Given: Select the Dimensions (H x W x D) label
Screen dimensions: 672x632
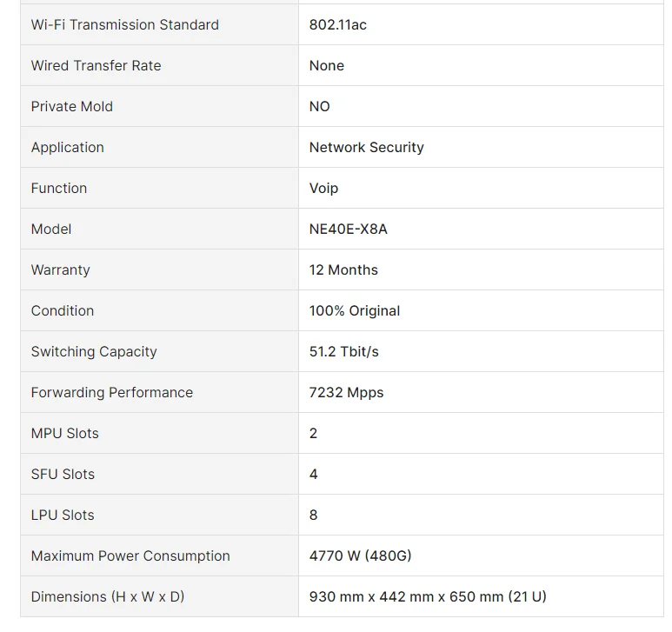Looking at the screenshot, I should (x=108, y=597).
